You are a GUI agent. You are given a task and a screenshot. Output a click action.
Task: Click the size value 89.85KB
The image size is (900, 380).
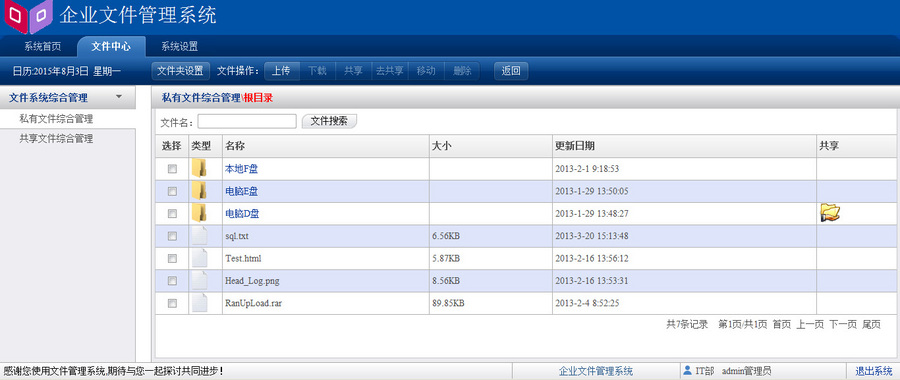448,304
